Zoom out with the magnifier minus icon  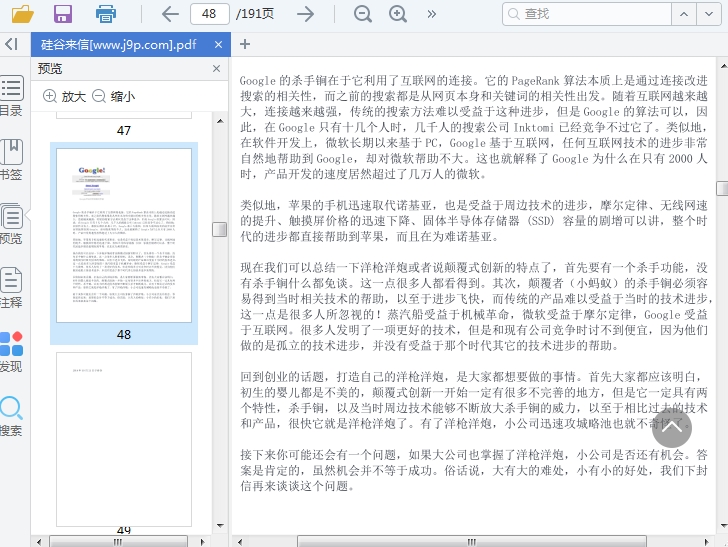tap(363, 14)
